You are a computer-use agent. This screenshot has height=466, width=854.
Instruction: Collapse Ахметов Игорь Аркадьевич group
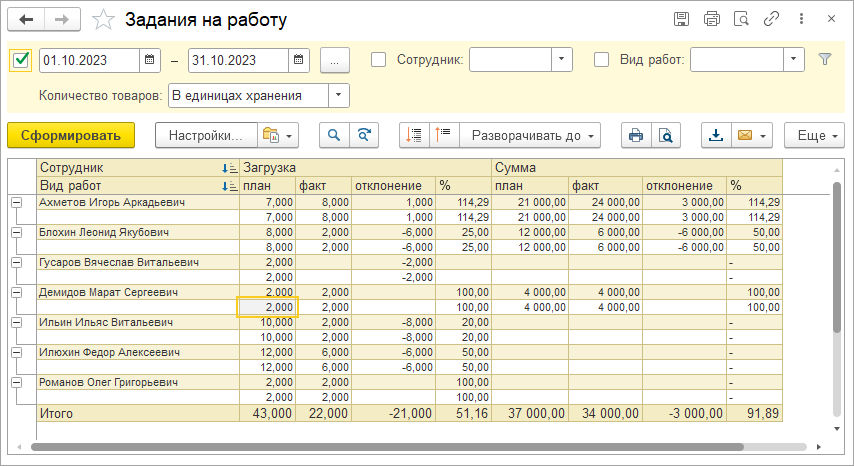(x=17, y=203)
